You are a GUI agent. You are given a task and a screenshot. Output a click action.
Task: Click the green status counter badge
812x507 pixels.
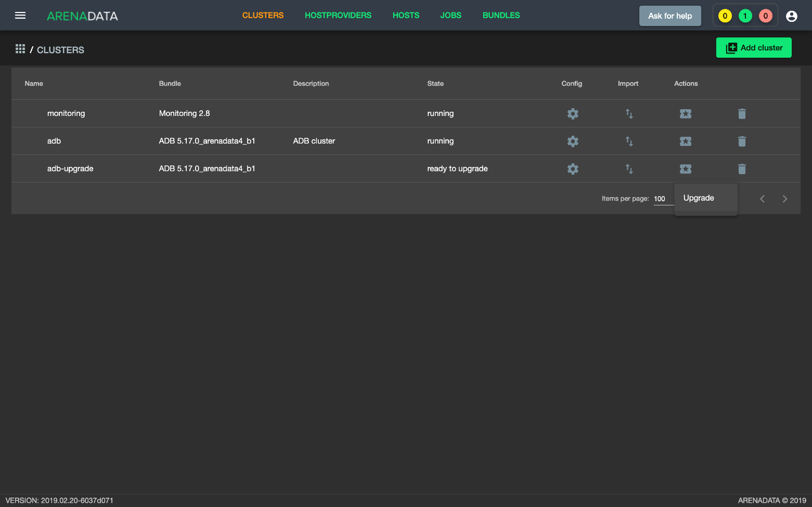tap(745, 16)
